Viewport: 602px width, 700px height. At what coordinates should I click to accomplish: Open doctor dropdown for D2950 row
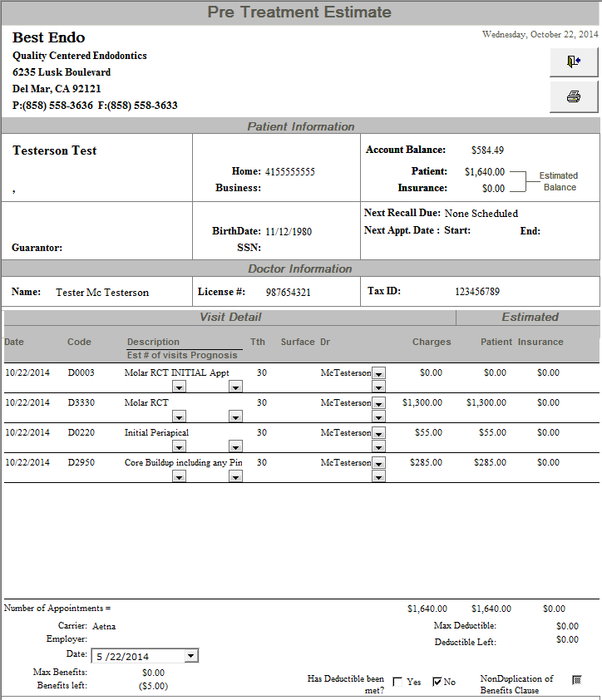coord(378,464)
